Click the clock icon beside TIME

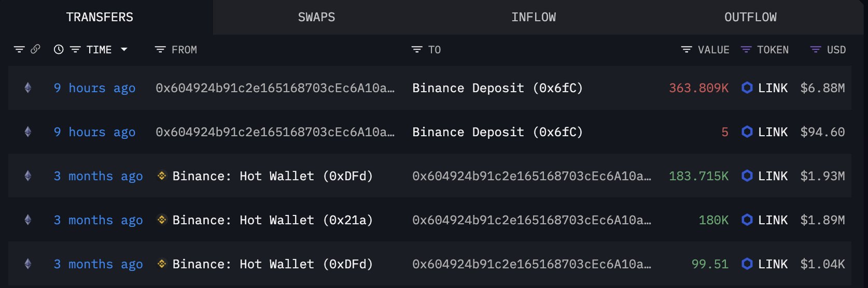click(59, 49)
